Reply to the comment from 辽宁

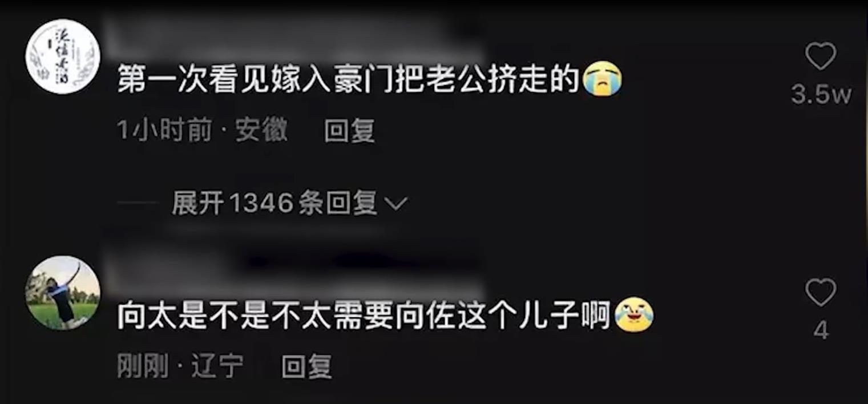[307, 366]
